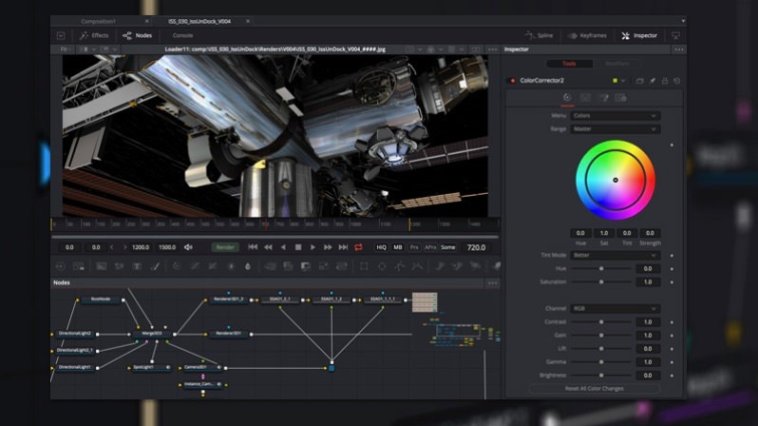Select the Text tool icon in toolbar
Screen dimensions: 758x426
[137, 266]
